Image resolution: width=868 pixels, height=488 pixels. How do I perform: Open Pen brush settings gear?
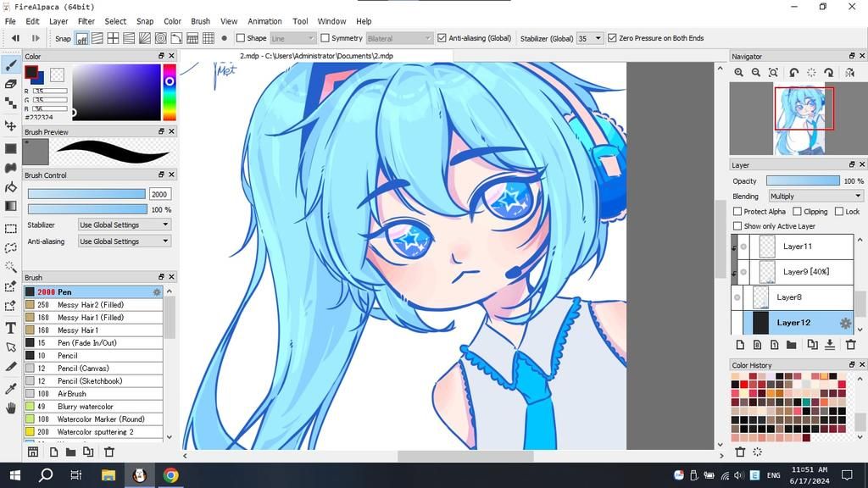pyautogui.click(x=157, y=292)
